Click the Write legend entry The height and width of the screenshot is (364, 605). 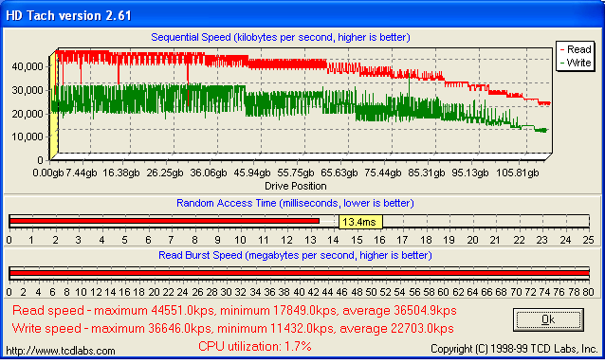pyautogui.click(x=575, y=63)
